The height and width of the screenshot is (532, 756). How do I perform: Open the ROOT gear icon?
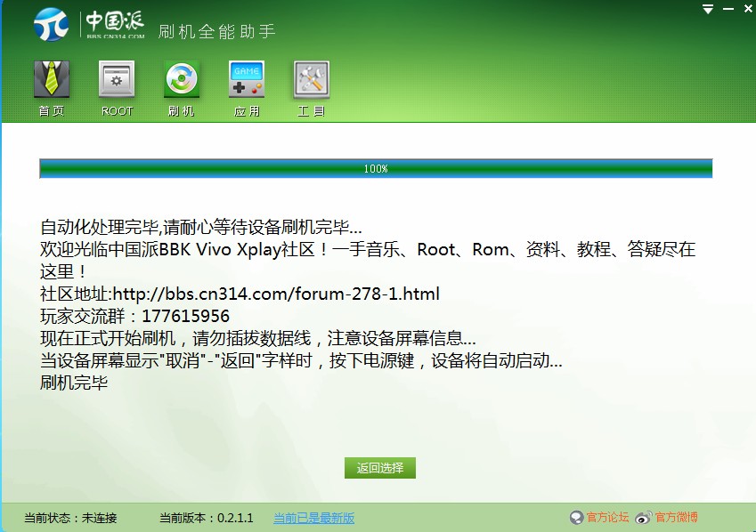[117, 79]
